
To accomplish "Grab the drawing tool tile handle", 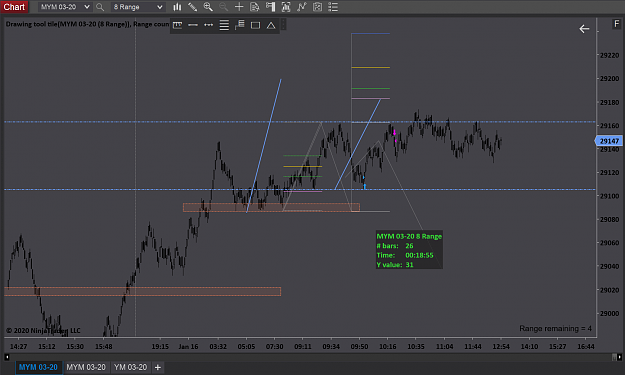I will [283, 25].
